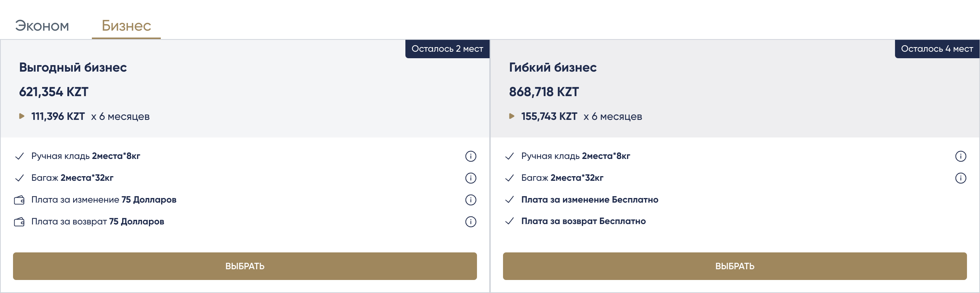Open info for Гибкий бизнес hand luggage
The width and height of the screenshot is (980, 293).
point(960,156)
